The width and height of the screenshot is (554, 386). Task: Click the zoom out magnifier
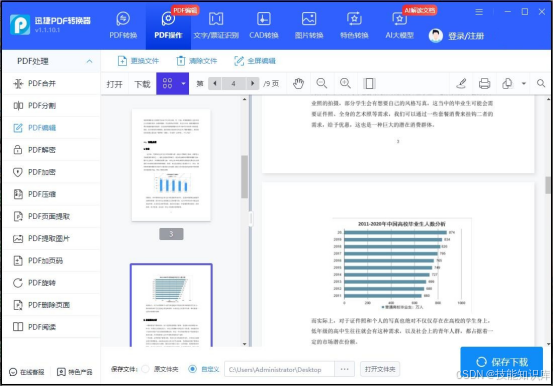[322, 84]
